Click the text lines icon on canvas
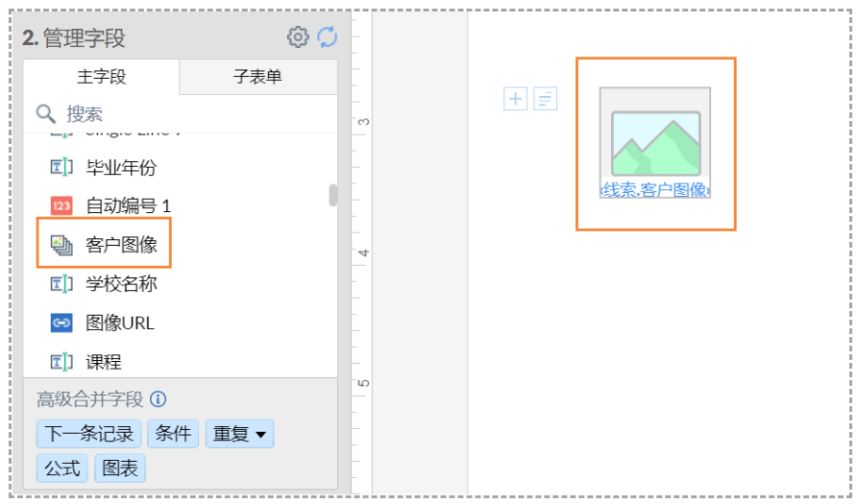This screenshot has width=858, height=504. point(546,99)
